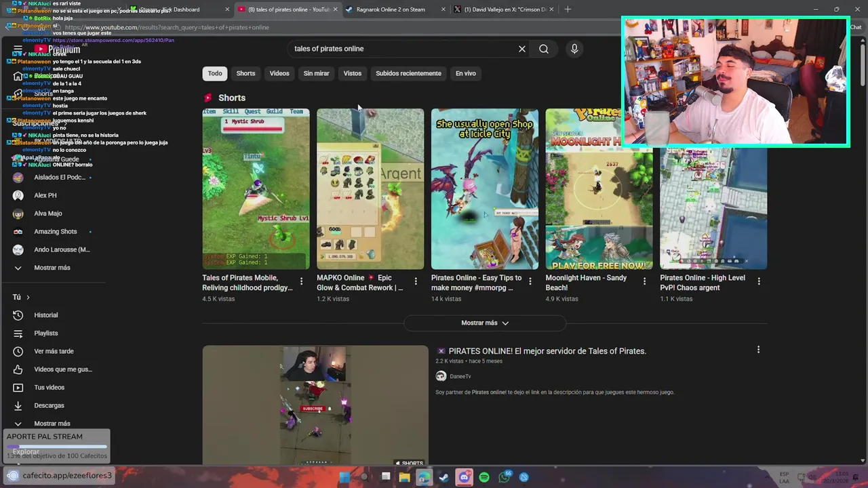Open options menu for Moonlight Haven short
The width and height of the screenshot is (868, 488).
(x=645, y=281)
